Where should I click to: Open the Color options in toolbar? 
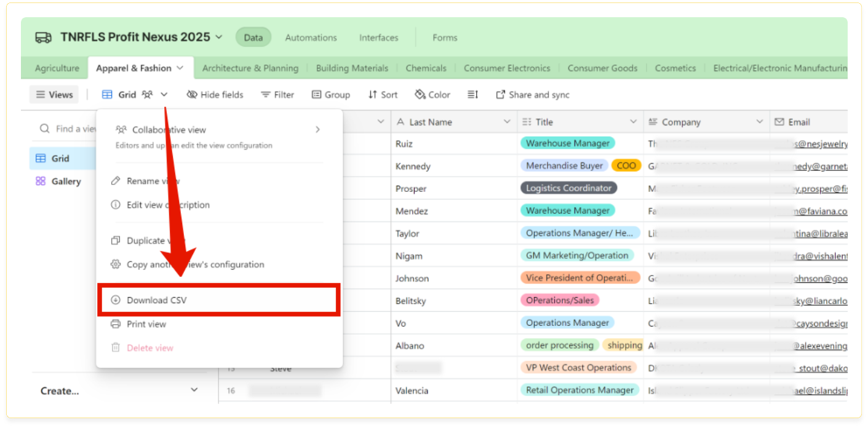[432, 95]
